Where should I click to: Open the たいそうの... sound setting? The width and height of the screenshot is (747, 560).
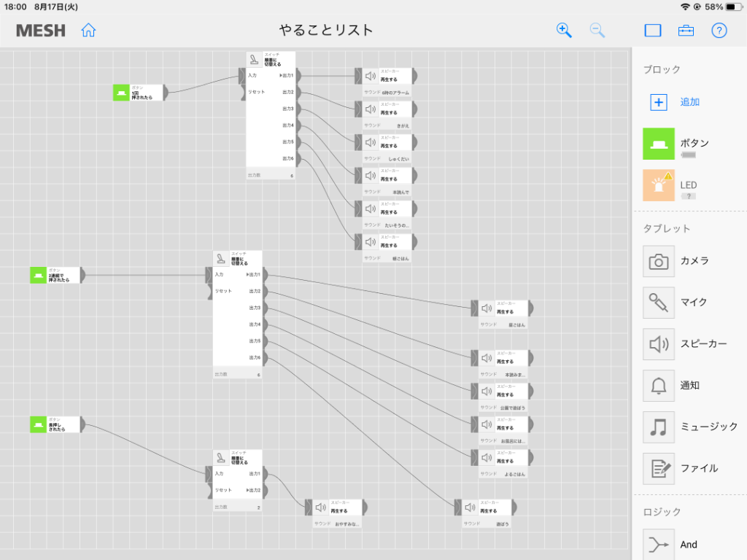(x=387, y=225)
